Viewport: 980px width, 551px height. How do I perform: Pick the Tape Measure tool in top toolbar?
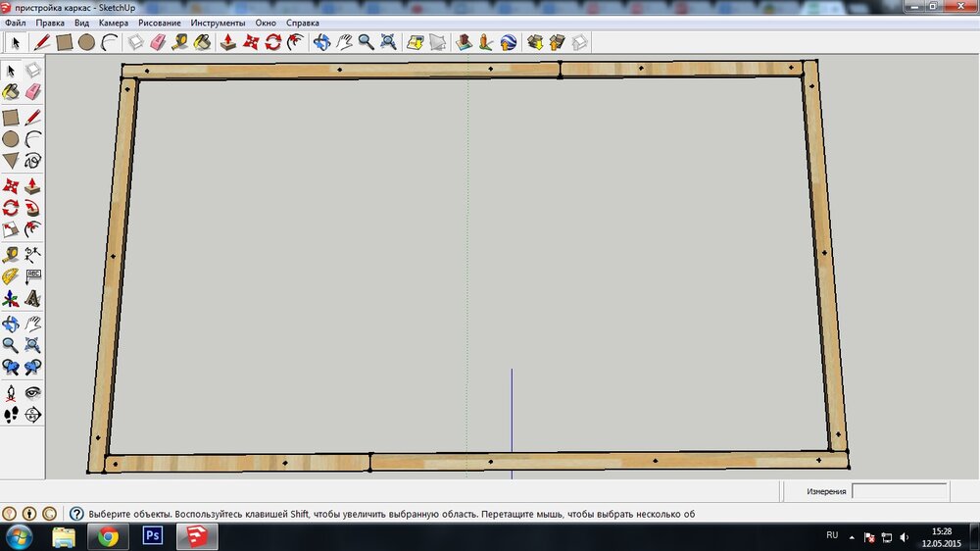click(x=180, y=42)
